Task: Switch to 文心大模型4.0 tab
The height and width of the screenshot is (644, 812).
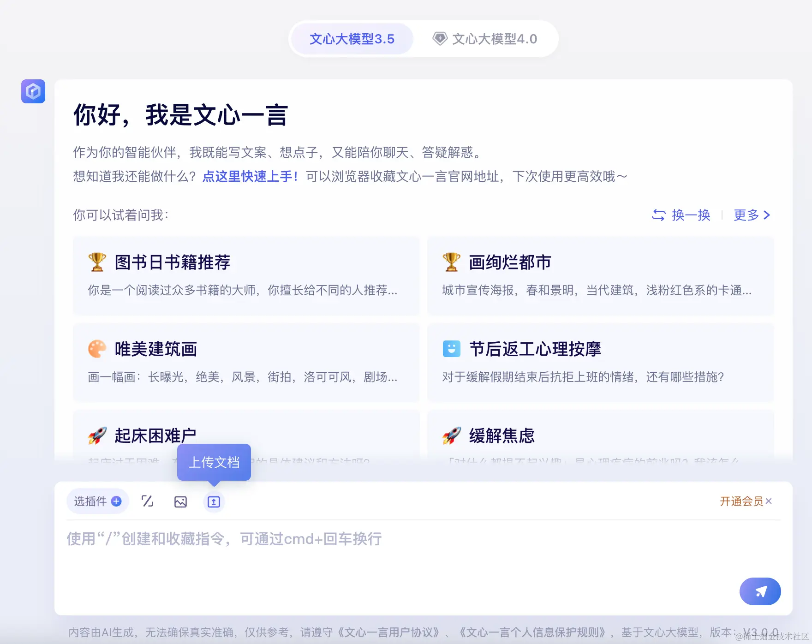Action: (484, 39)
